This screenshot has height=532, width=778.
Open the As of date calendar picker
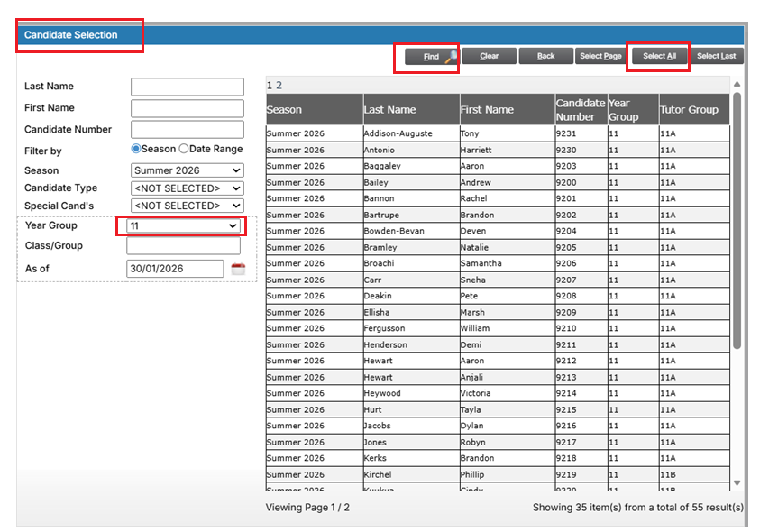click(238, 269)
